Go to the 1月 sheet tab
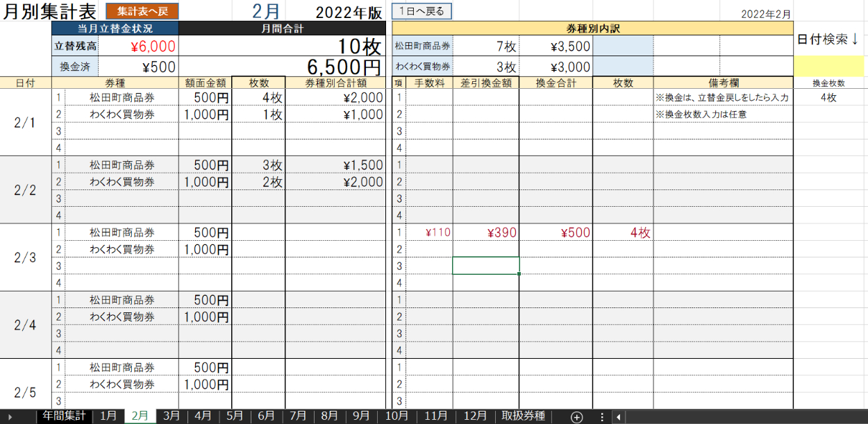This screenshot has width=868, height=424. (x=108, y=416)
